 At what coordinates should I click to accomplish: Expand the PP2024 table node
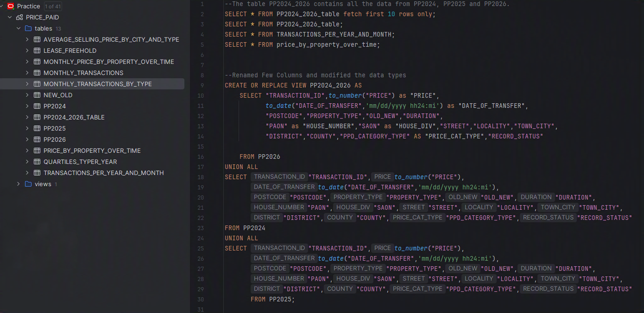tap(27, 106)
